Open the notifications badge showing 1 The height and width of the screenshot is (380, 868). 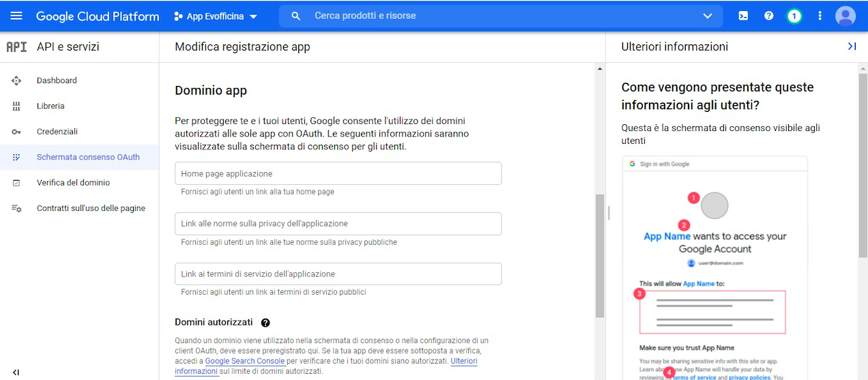pyautogui.click(x=794, y=16)
